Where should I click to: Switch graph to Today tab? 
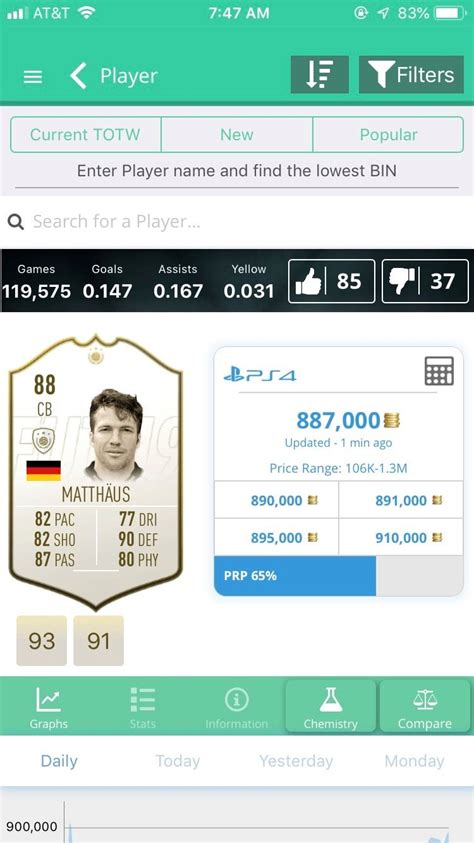tap(177, 761)
